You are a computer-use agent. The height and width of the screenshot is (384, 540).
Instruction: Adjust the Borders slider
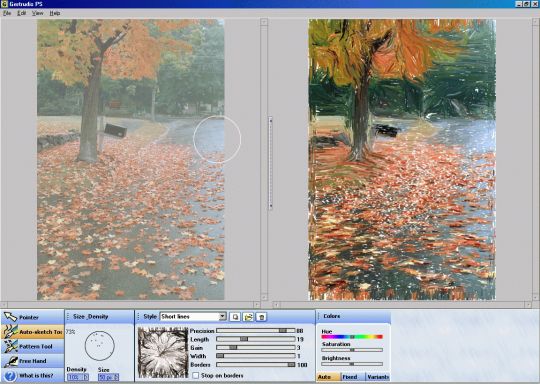(256, 364)
